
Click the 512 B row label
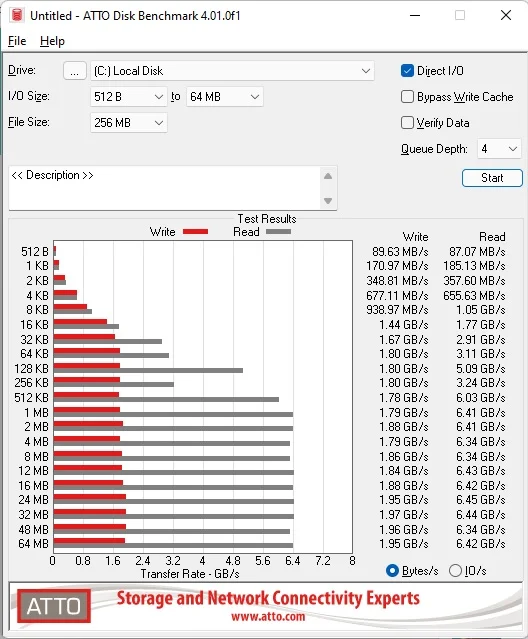pyautogui.click(x=35, y=252)
